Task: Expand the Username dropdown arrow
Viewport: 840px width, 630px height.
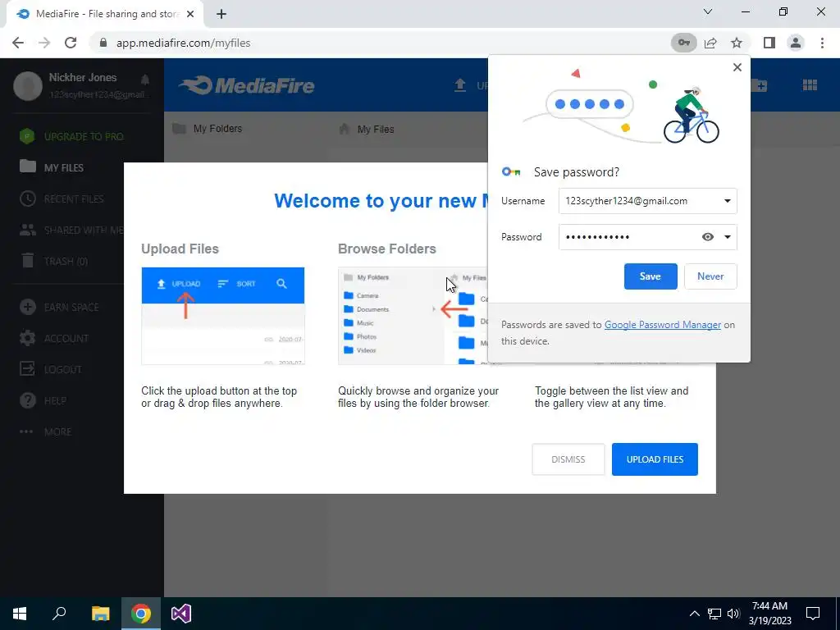Action: click(x=727, y=201)
